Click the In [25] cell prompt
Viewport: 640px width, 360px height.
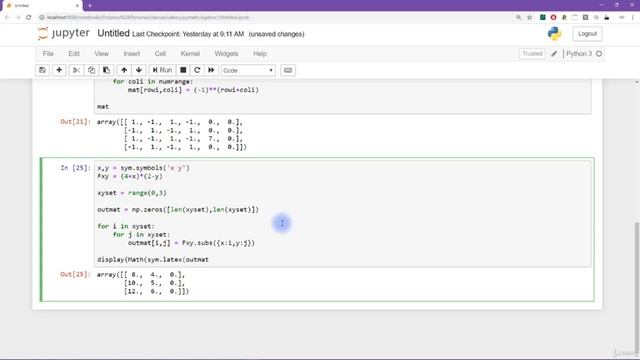click(75, 168)
